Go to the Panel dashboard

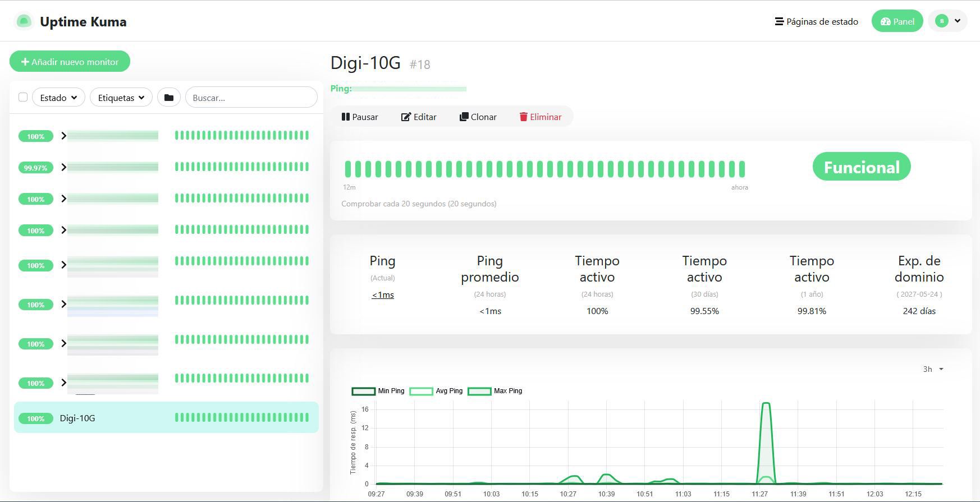tap(897, 21)
